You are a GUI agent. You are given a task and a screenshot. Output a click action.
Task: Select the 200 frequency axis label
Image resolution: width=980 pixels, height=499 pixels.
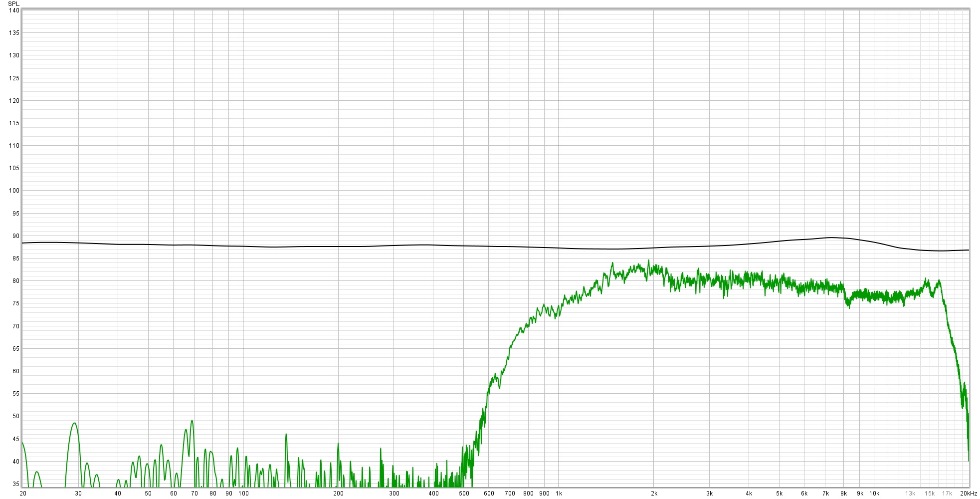pos(338,494)
